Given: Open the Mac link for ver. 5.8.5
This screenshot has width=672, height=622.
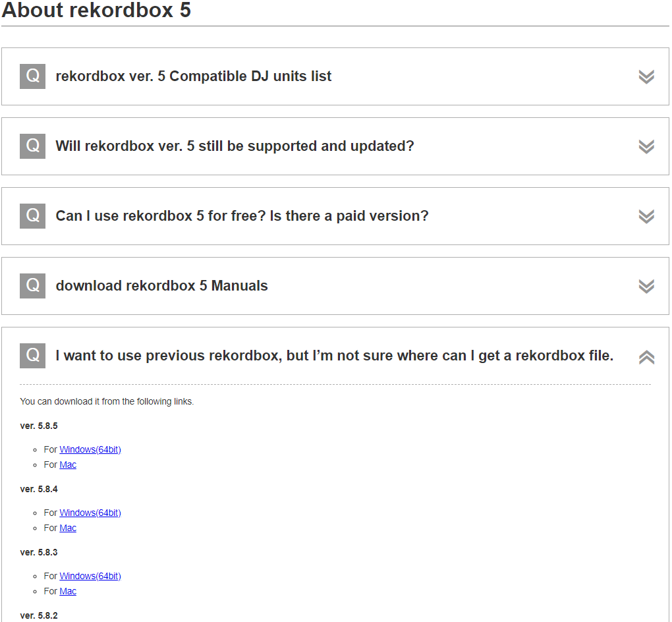Looking at the screenshot, I should (68, 465).
